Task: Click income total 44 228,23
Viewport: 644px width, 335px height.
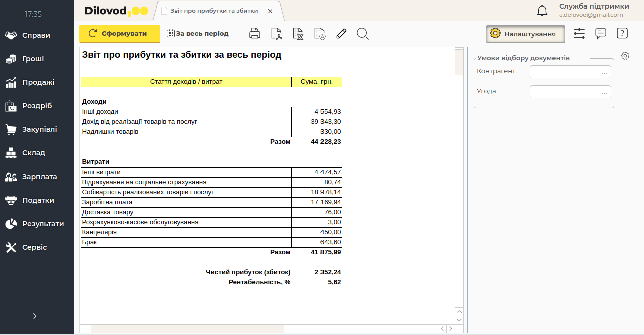Action: point(326,142)
